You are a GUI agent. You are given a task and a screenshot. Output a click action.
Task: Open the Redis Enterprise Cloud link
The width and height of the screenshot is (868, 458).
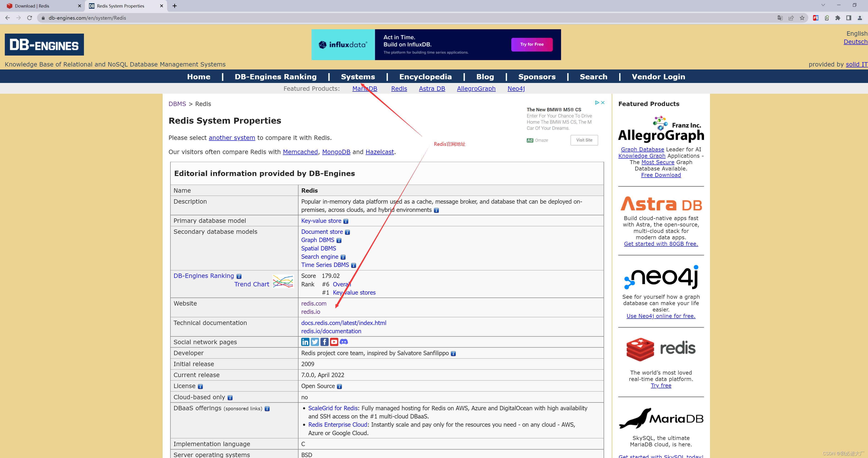coord(338,425)
